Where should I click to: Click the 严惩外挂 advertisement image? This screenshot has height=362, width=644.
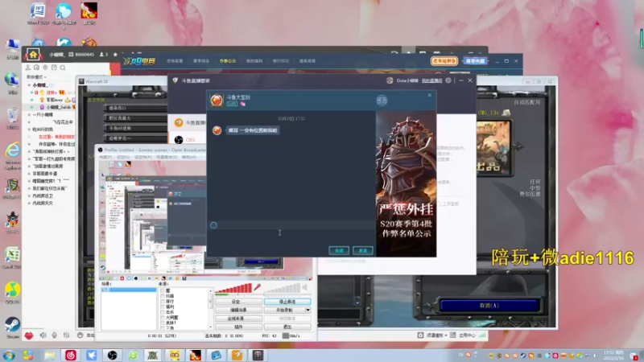[406, 184]
